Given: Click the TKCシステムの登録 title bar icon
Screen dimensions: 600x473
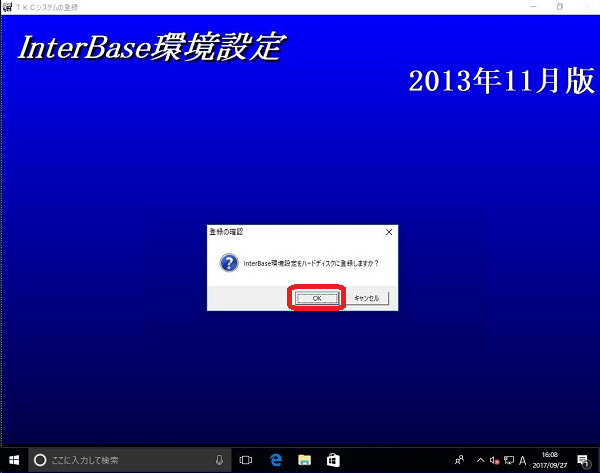Looking at the screenshot, I should (7, 7).
